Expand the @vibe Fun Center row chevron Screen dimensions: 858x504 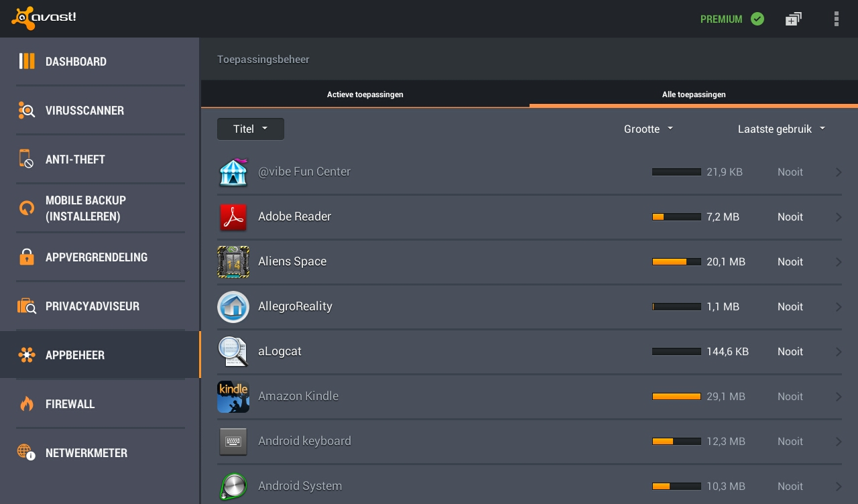click(839, 172)
